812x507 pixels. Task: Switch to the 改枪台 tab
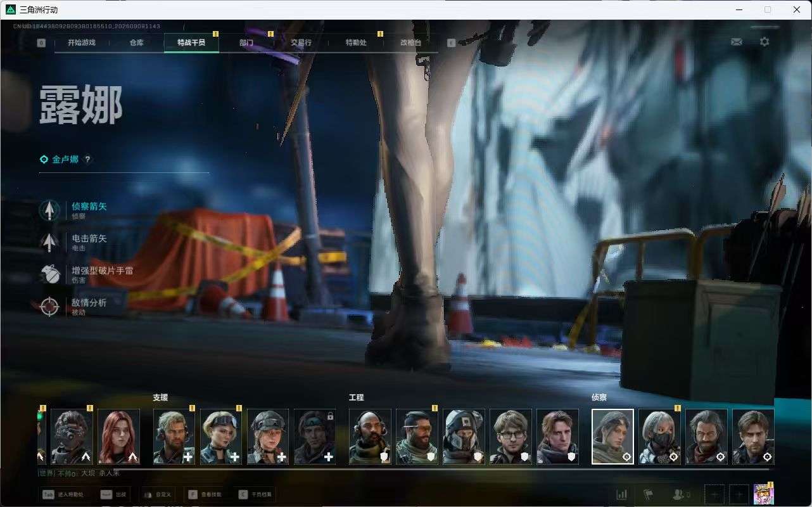coord(410,42)
